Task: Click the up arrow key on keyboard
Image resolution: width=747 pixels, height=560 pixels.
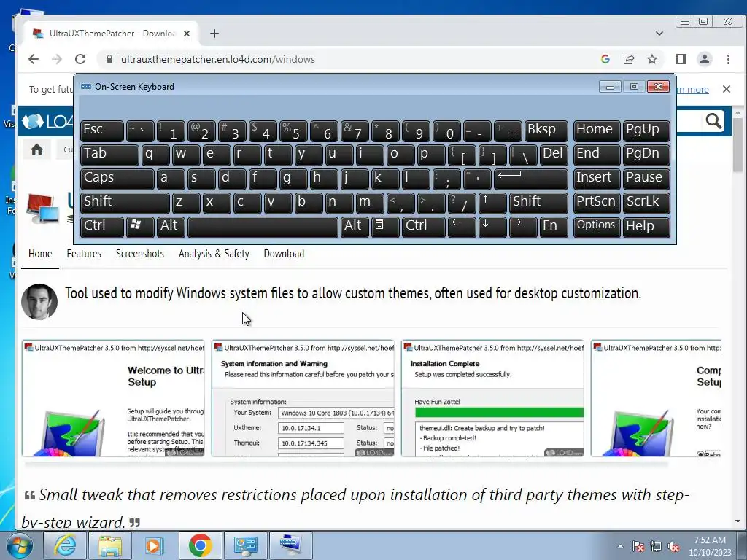Action: (492, 202)
